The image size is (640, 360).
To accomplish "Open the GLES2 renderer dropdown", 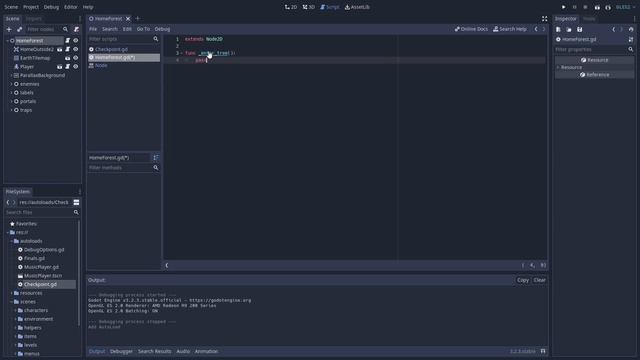I will [625, 7].
